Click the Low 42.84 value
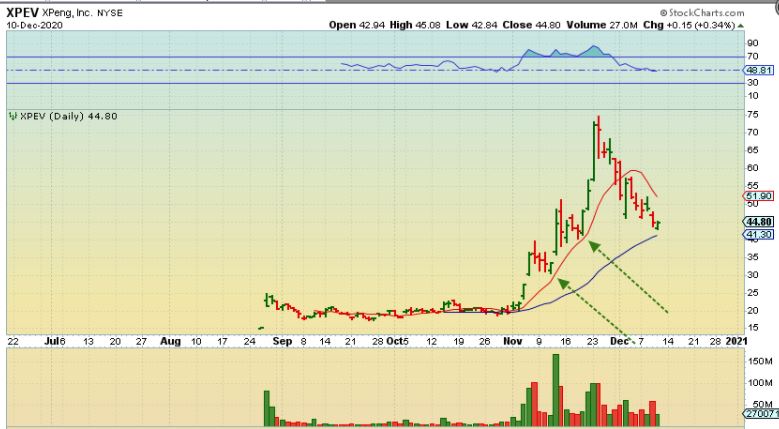The width and height of the screenshot is (779, 429). 471,25
